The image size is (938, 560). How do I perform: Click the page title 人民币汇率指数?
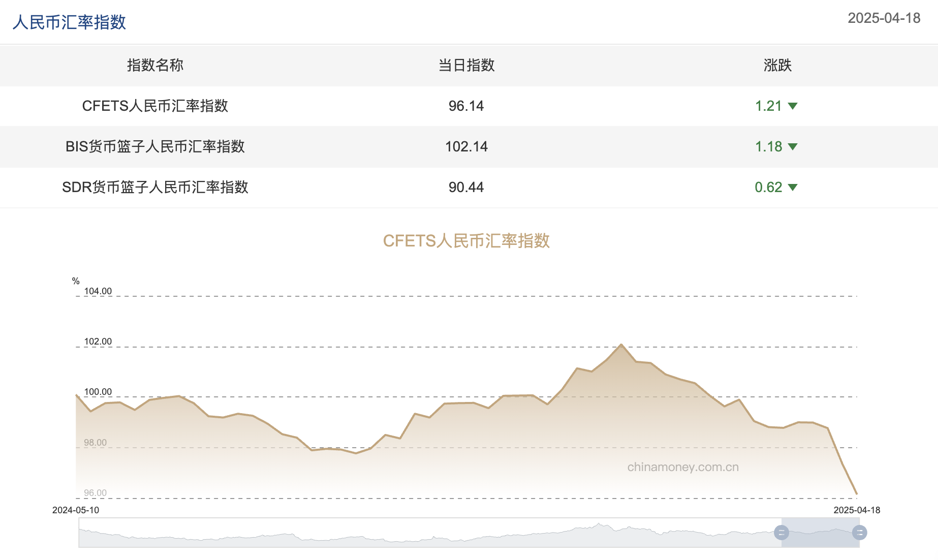click(x=70, y=22)
